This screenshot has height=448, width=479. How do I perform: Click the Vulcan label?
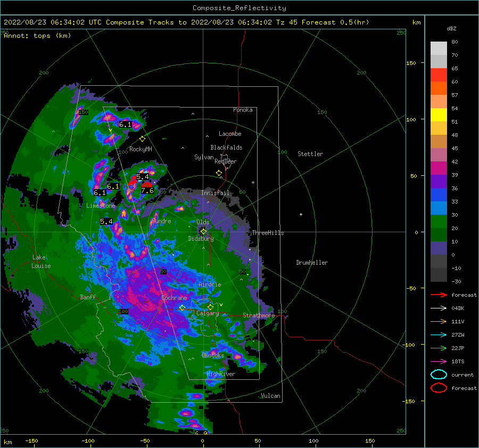point(271,396)
